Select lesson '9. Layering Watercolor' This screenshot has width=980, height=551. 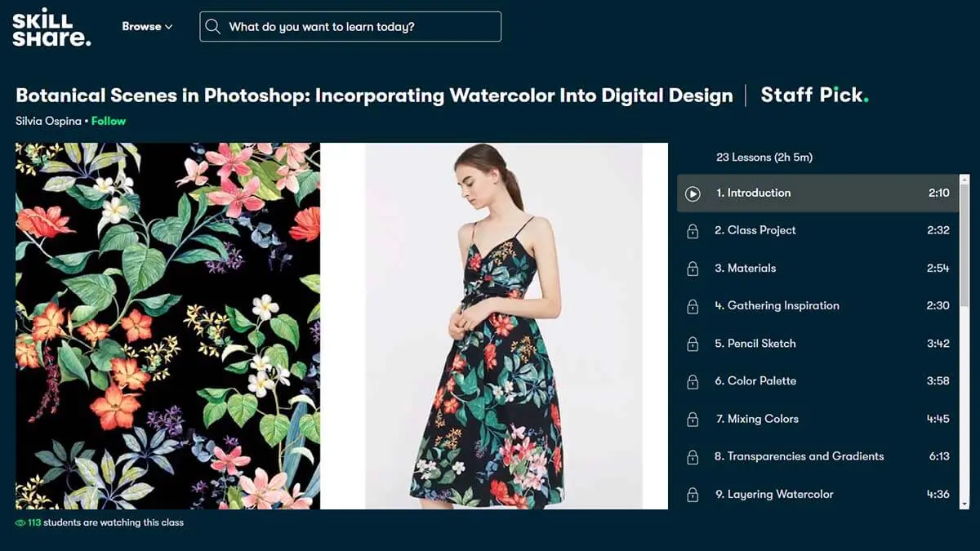(818, 494)
